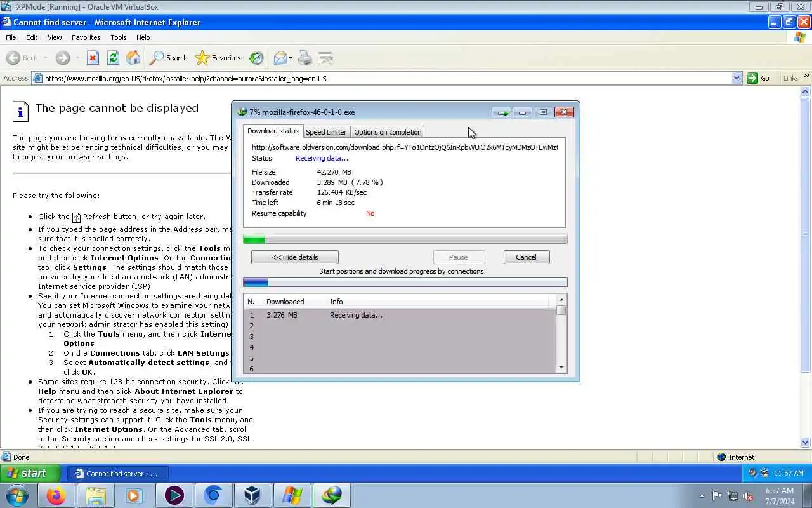Click the Cannot find server taskbar button
Viewport: 812px width, 508px height.
pyautogui.click(x=118, y=474)
